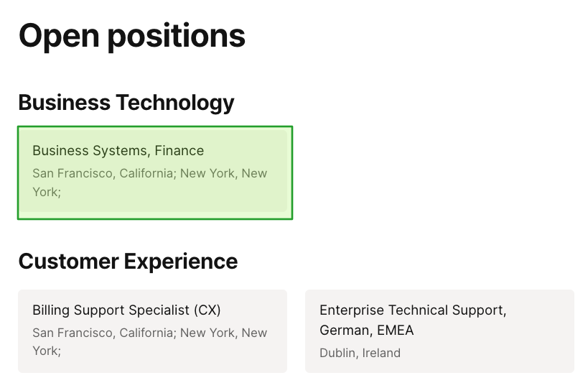
Task: Open the Business Systems, Finance job card
Action: (x=154, y=172)
